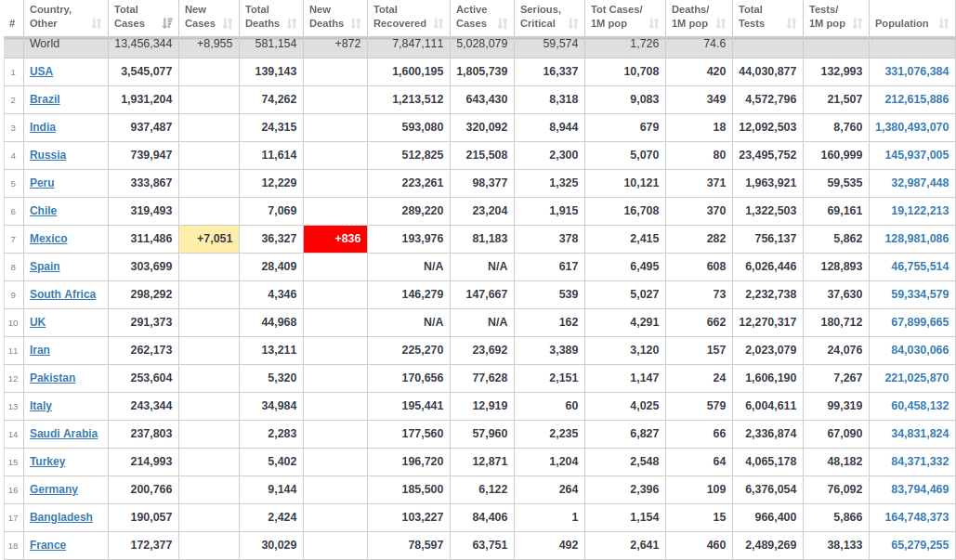This screenshot has width=956, height=560.
Task: Visit the South Africa page
Action: point(63,294)
